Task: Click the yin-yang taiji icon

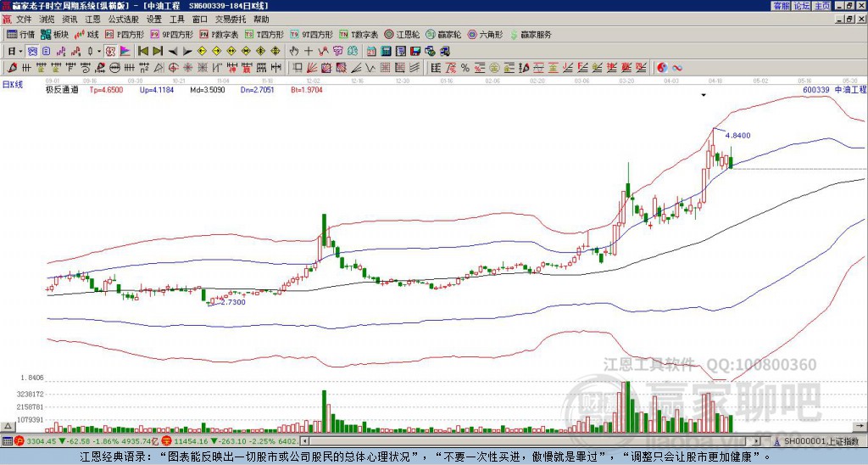Action: 662,68
